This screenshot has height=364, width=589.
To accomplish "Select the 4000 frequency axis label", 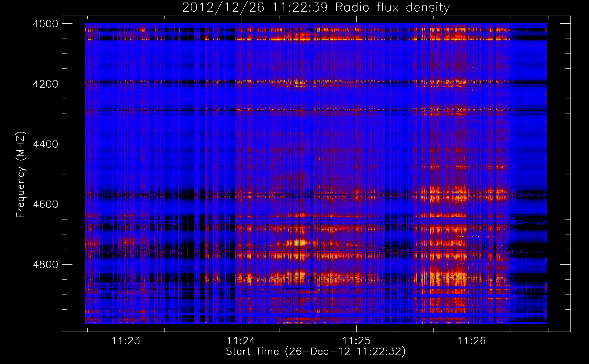I will (46, 24).
